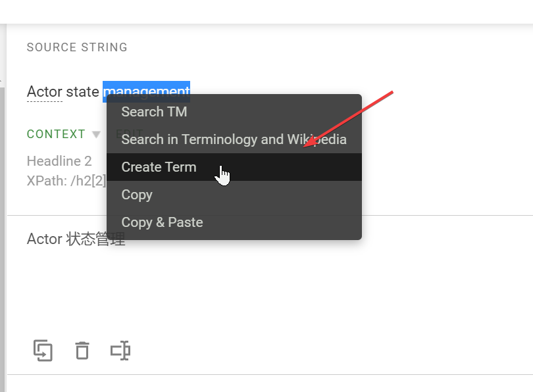Viewport: 533px width, 392px height.
Task: Click the highlighted word management
Action: 146,91
